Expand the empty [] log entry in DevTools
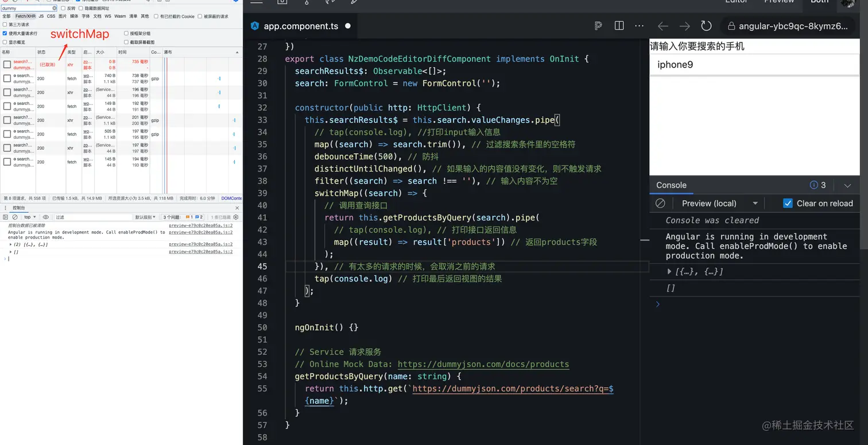The height and width of the screenshot is (445, 868). tap(10, 252)
